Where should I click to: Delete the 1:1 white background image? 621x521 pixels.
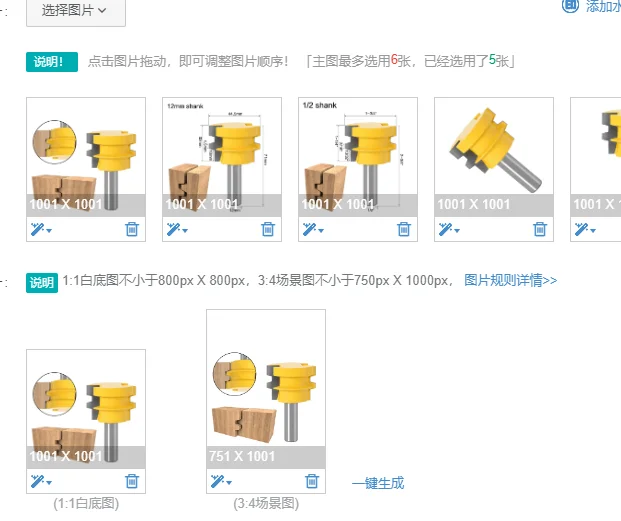[x=132, y=481]
